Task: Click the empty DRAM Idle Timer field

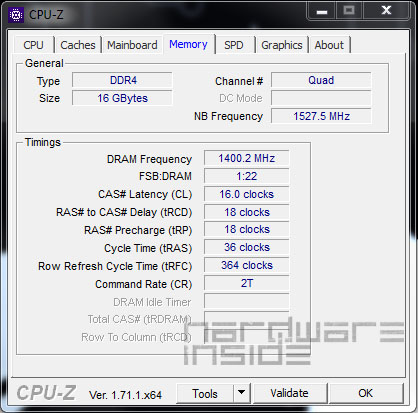Action: (247, 301)
